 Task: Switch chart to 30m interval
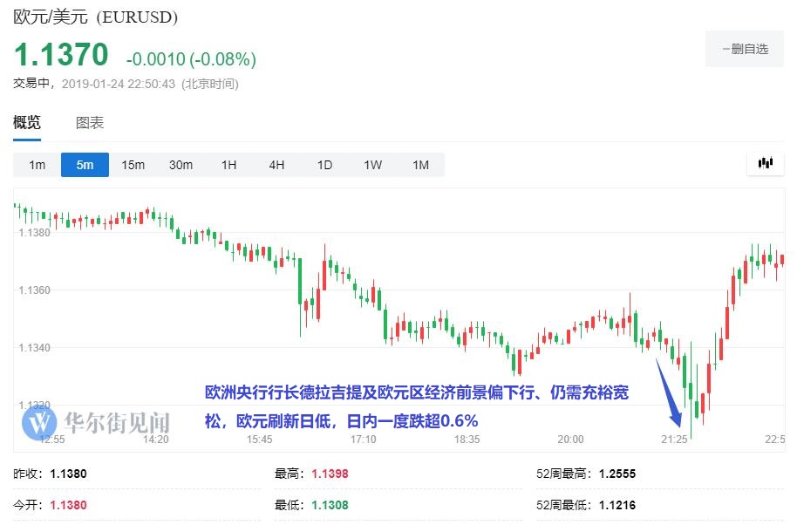click(181, 165)
